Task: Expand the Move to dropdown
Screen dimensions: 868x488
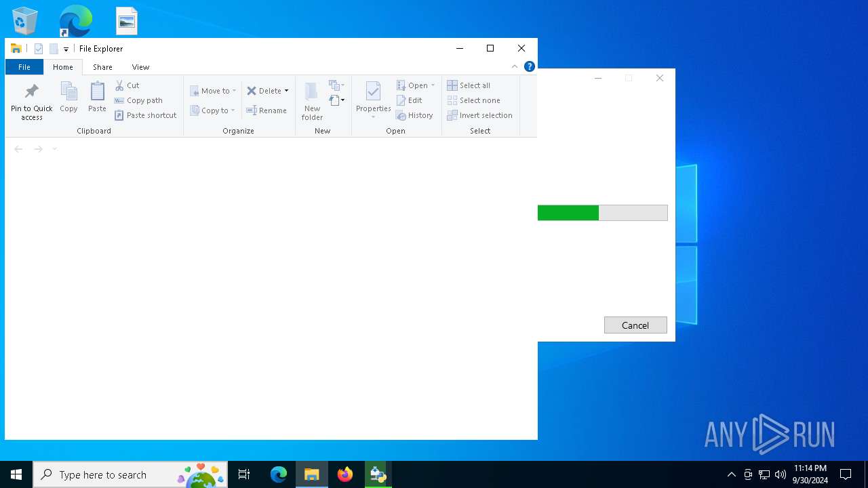Action: pyautogui.click(x=234, y=91)
